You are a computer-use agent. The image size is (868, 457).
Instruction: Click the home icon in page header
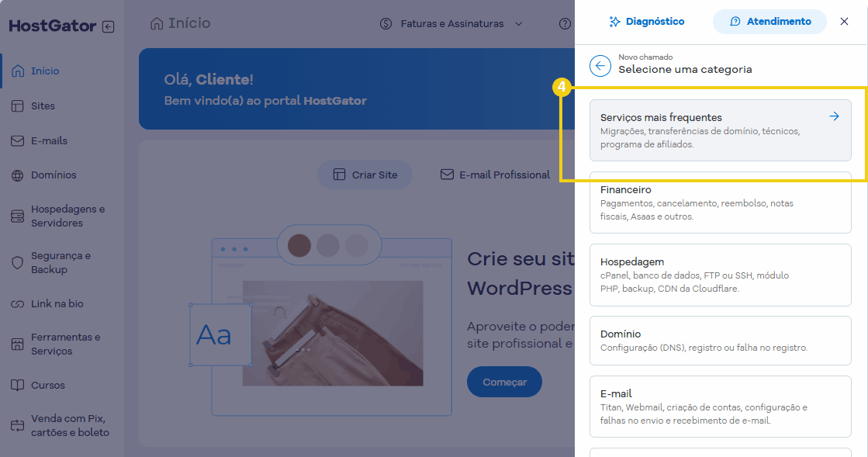tap(157, 23)
